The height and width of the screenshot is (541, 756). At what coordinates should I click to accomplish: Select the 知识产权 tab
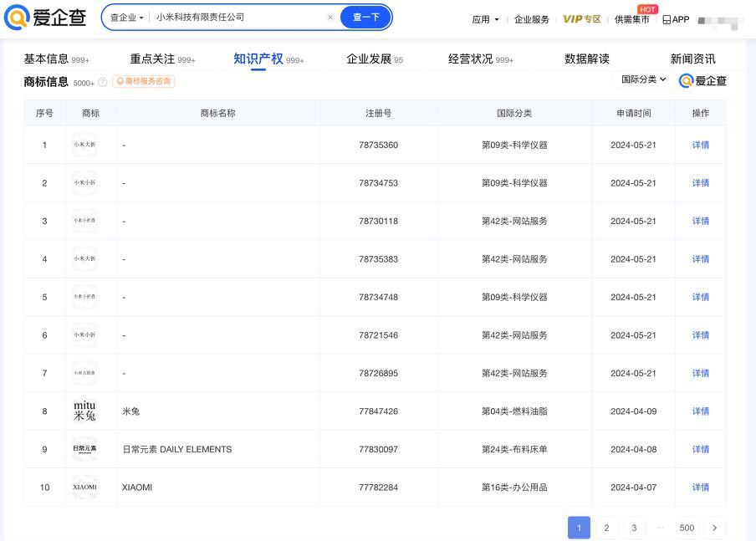(x=268, y=59)
